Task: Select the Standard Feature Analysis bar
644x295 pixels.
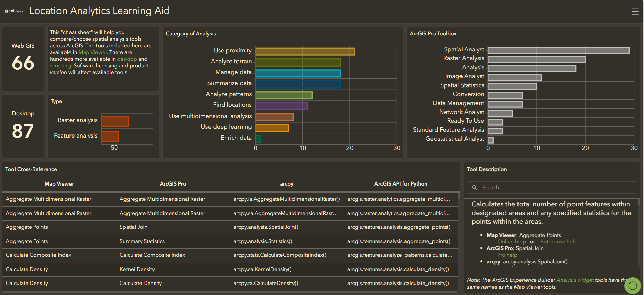Action: tap(496, 131)
